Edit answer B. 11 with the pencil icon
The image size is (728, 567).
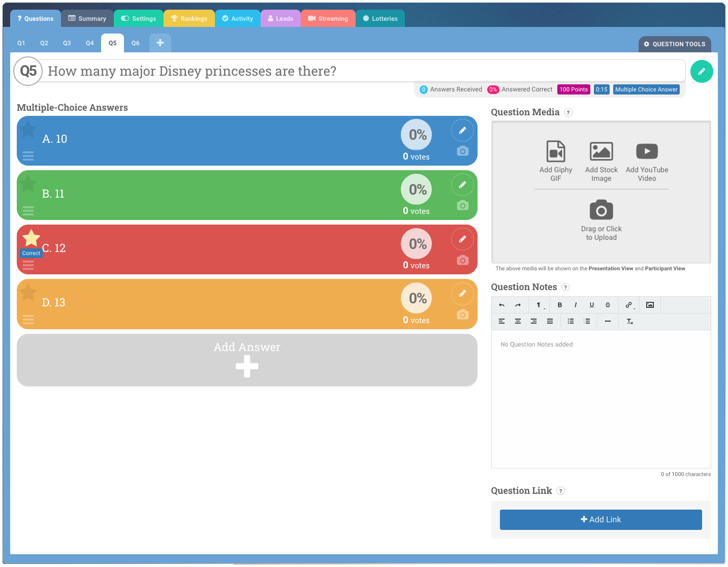(462, 185)
